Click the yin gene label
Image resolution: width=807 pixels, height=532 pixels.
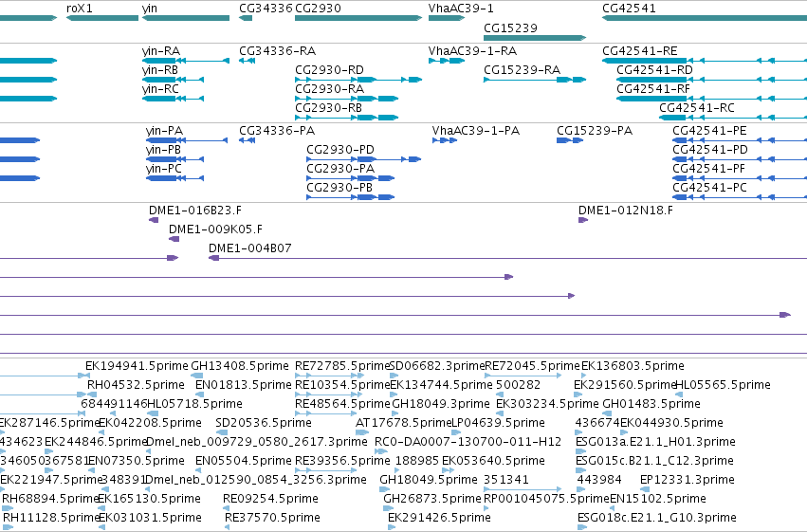150,9
